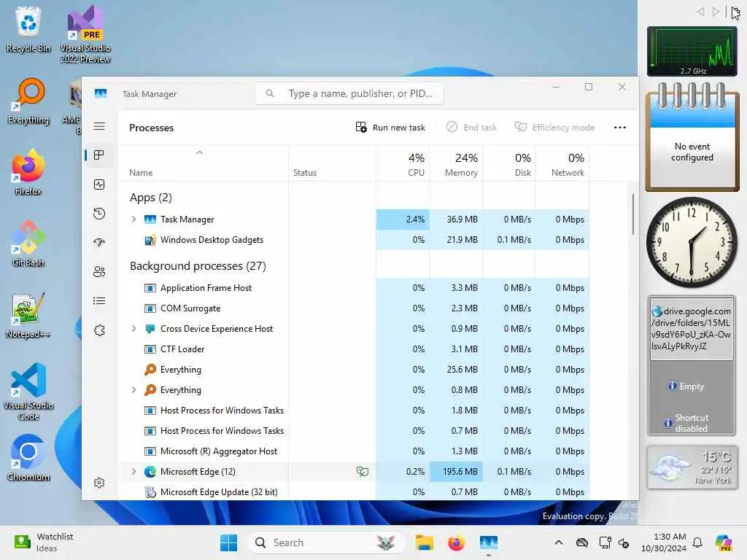Image resolution: width=747 pixels, height=560 pixels.
Task: Click the sidebar previous gadget page arrow
Action: 700,12
